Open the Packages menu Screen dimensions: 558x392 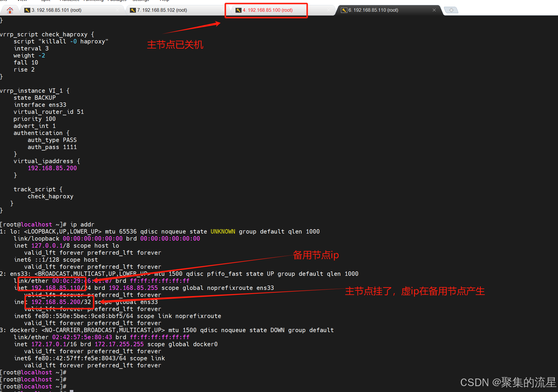[117, 1]
